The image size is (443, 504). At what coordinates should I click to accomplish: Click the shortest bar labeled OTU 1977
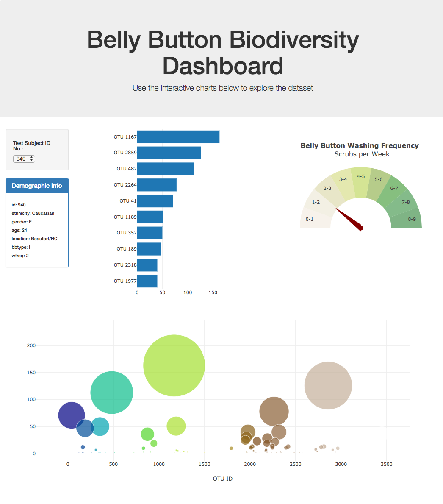147,281
